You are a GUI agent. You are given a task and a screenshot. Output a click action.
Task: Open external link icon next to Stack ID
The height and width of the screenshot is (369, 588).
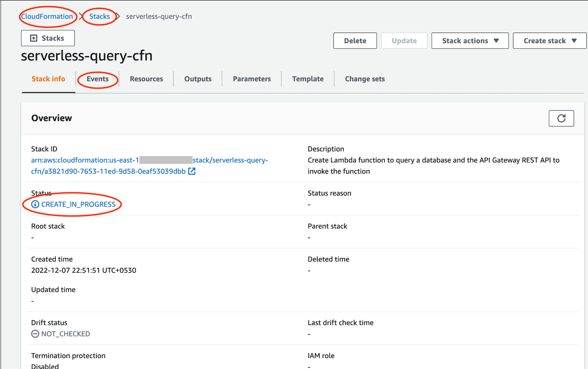[x=192, y=171]
